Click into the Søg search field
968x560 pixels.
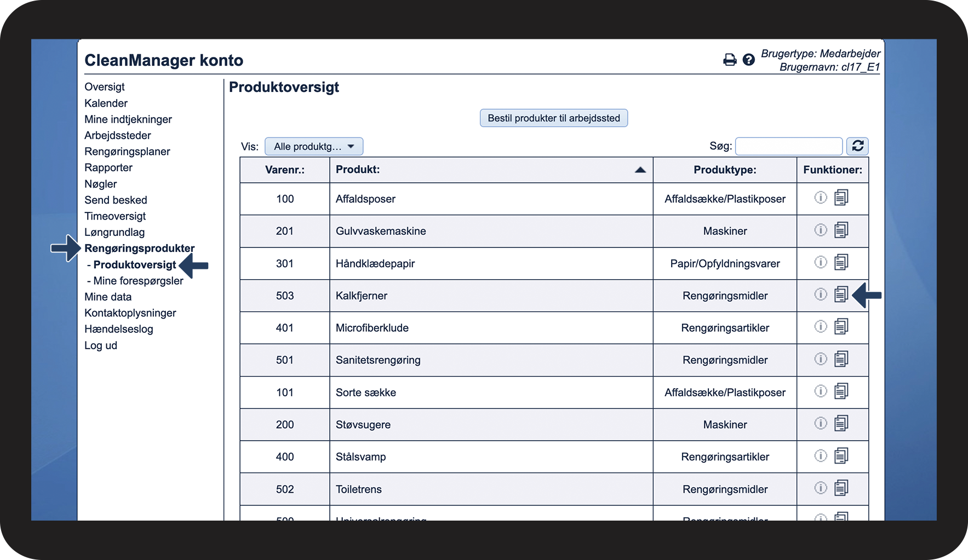789,146
